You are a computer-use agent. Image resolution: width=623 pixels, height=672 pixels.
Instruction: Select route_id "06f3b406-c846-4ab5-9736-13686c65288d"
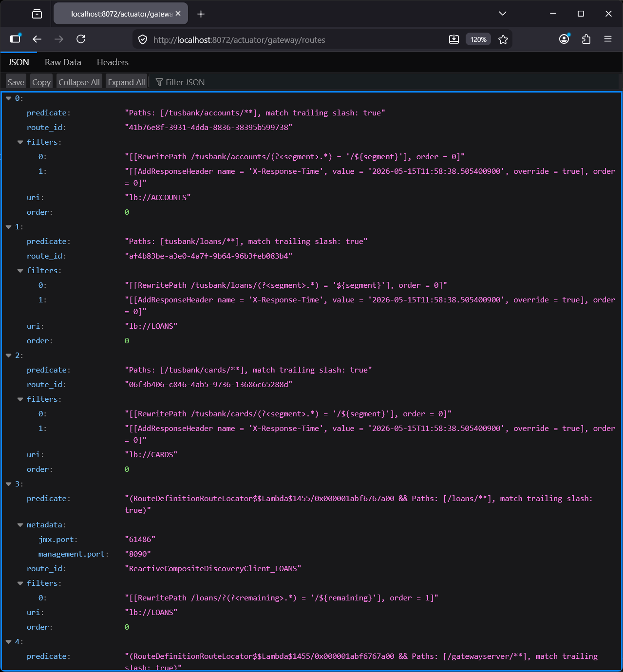coord(208,385)
